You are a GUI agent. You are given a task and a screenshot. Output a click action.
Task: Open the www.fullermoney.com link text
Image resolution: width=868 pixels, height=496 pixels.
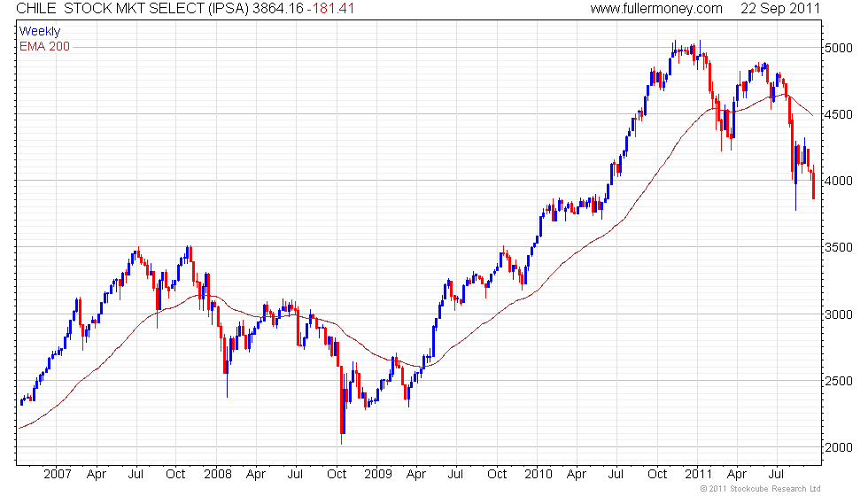[x=656, y=9]
